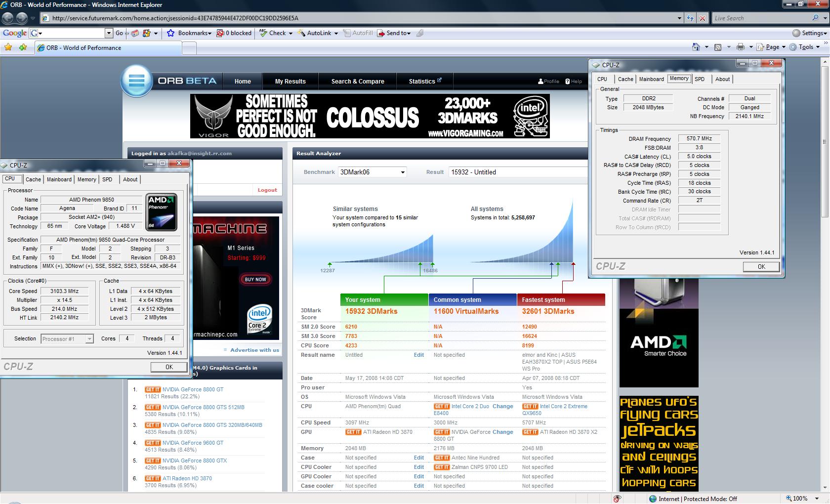Switch to Mainboard tab in left CPU-Z window
Viewport: 830px width, 504px height.
coord(59,179)
